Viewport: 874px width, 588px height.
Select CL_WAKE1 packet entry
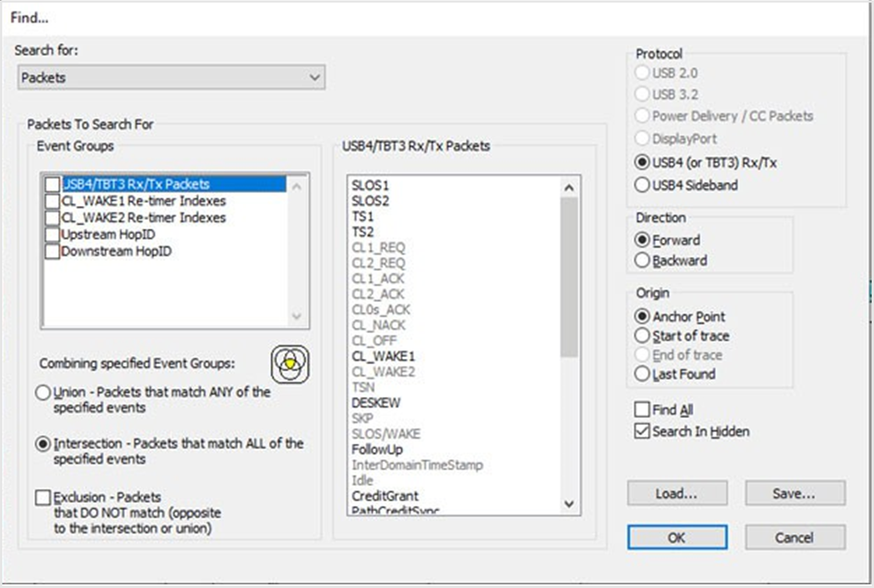coord(383,356)
